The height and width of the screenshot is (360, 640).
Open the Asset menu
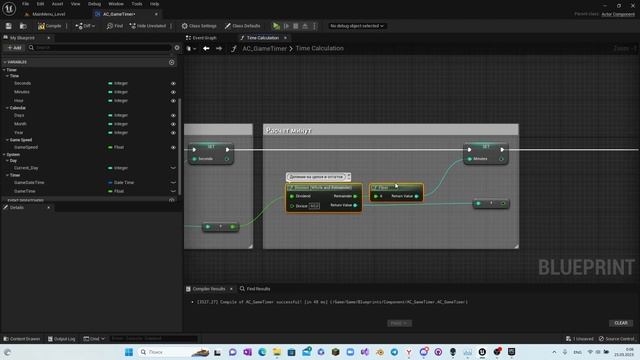point(58,4)
